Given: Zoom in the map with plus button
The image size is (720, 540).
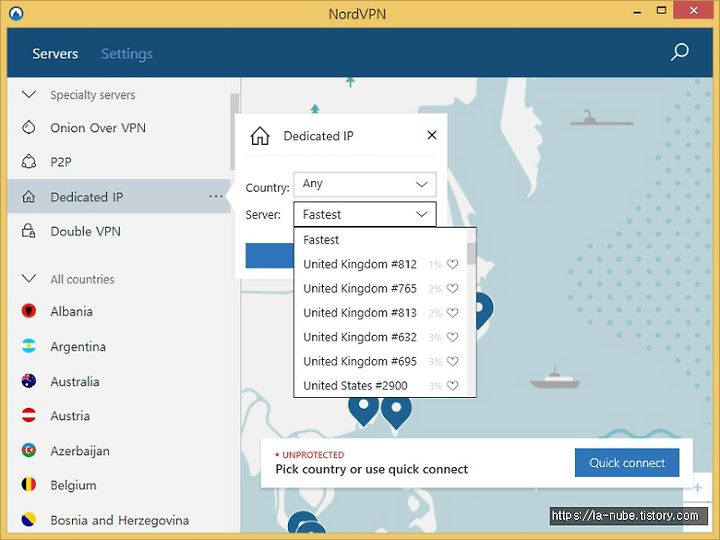Looking at the screenshot, I should point(698,487).
